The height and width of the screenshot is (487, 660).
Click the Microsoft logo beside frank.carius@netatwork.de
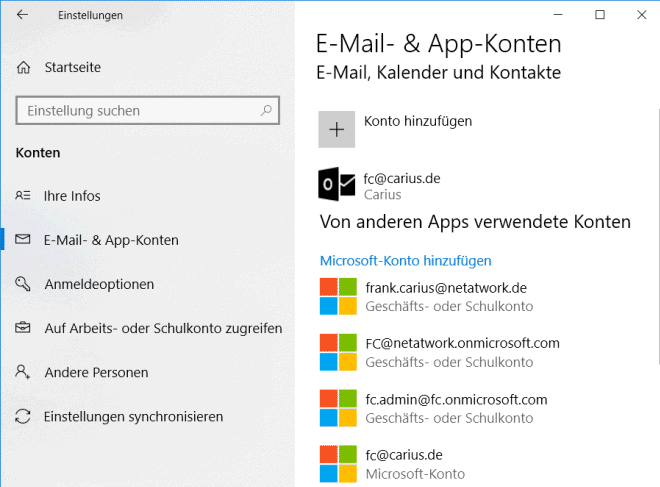coord(338,296)
